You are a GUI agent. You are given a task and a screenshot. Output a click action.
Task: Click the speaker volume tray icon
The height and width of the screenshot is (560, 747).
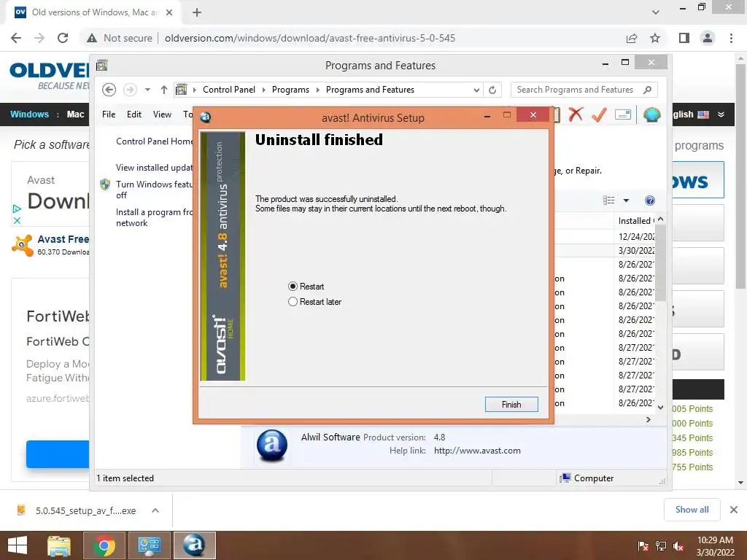click(x=678, y=546)
